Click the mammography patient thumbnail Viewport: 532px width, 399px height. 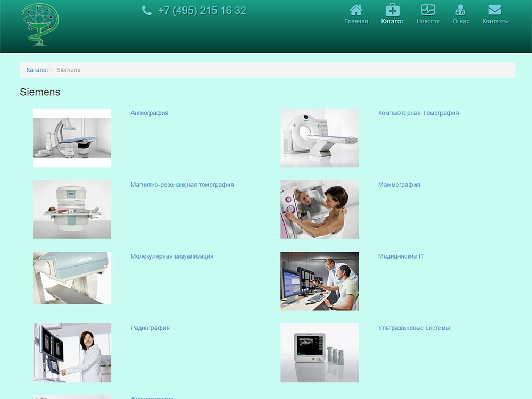(x=319, y=209)
